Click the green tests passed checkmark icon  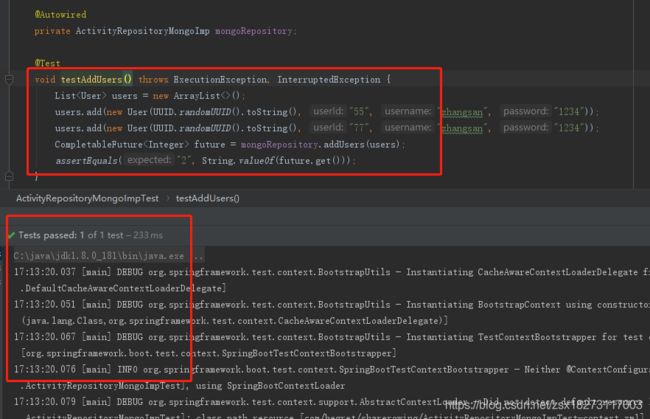point(12,235)
